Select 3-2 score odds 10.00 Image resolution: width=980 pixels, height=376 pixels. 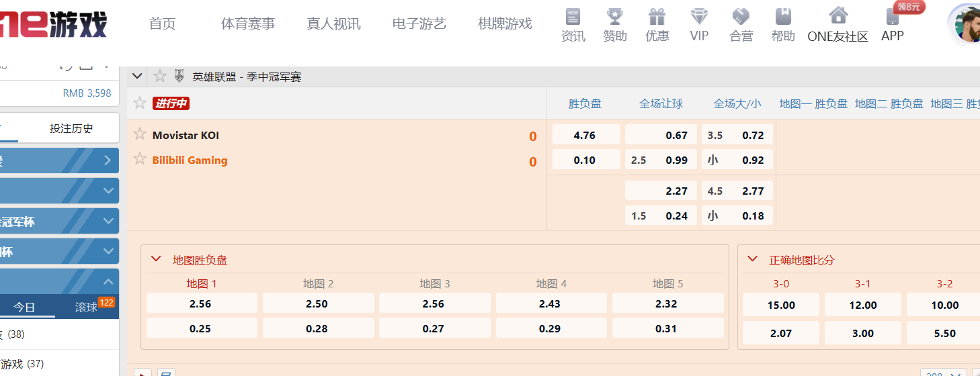pos(944,305)
